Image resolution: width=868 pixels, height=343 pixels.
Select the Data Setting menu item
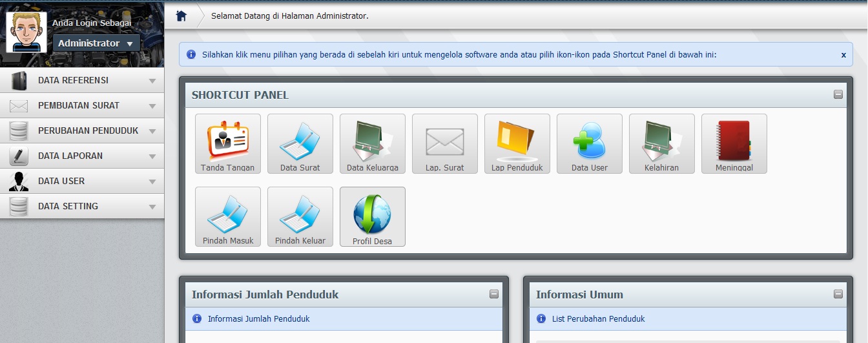click(82, 207)
